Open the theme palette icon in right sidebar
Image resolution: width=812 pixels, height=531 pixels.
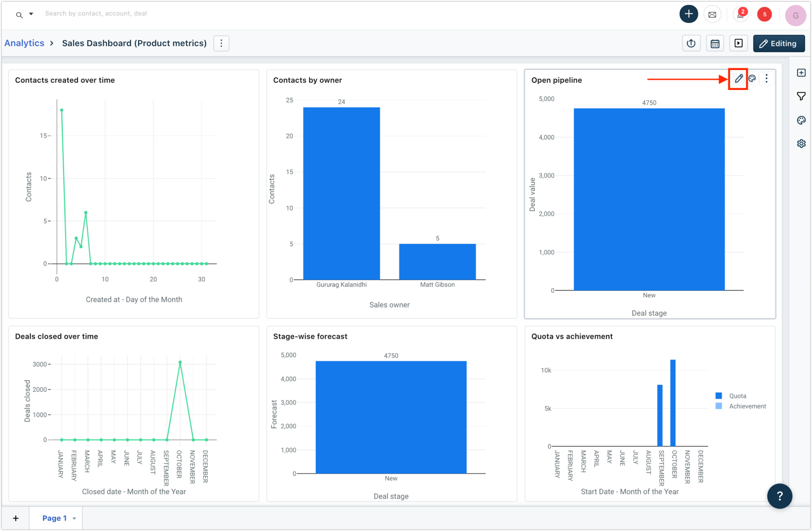801,120
